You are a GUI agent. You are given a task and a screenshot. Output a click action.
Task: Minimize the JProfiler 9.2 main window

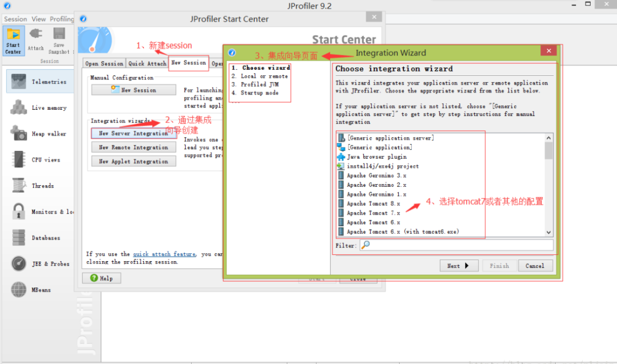pyautogui.click(x=574, y=5)
